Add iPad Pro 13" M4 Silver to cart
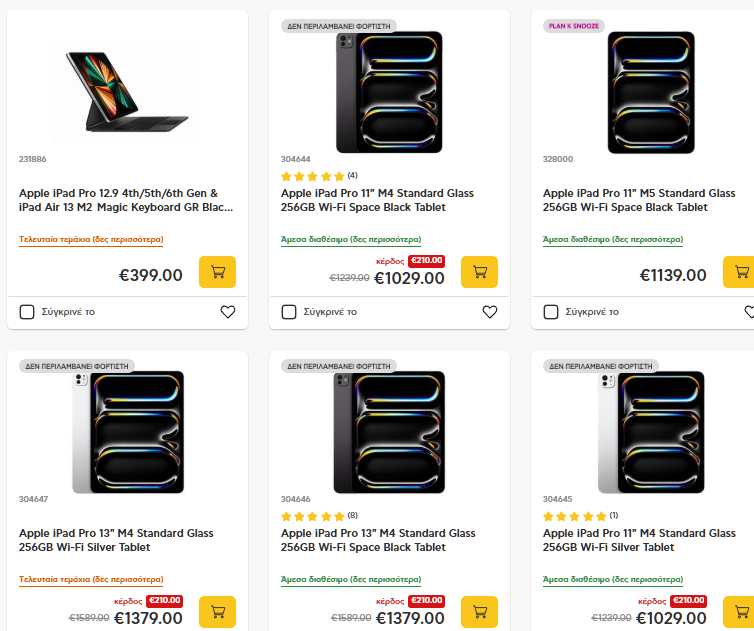Viewport: 754px width, 631px height. point(217,612)
